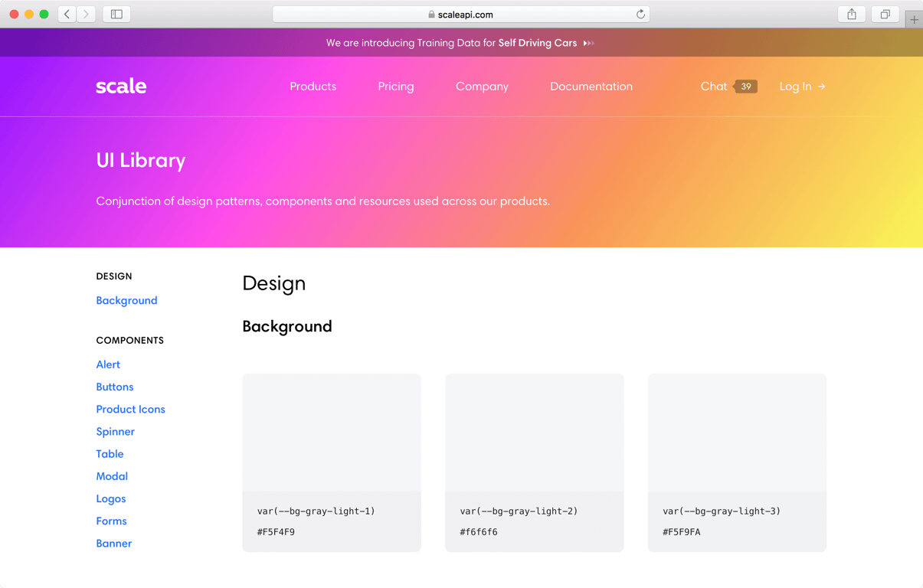
Task: Open the Share icon in toolbar
Action: (x=852, y=14)
